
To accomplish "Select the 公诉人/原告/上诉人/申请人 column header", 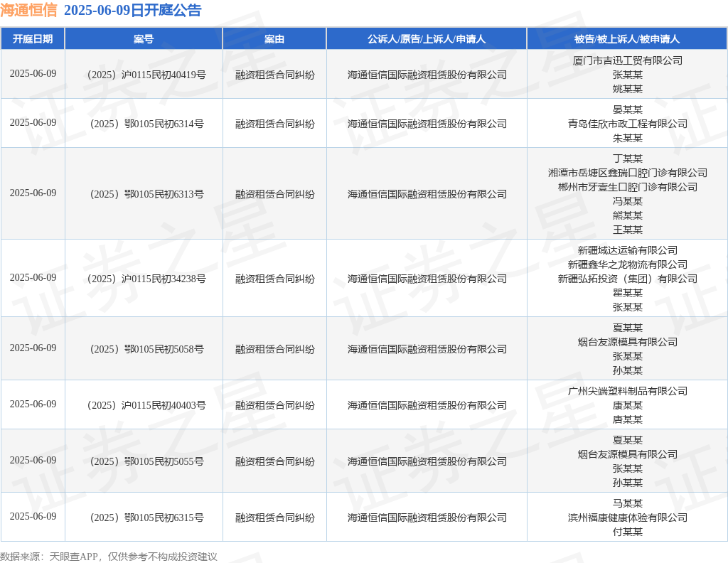I will pos(427,39).
